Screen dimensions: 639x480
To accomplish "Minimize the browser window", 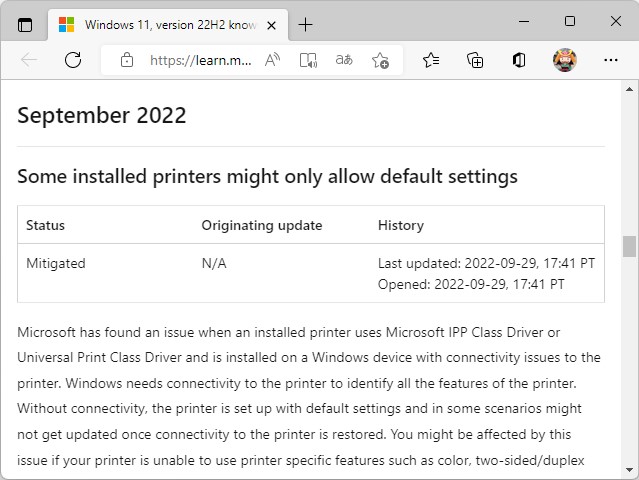I will [x=524, y=21].
